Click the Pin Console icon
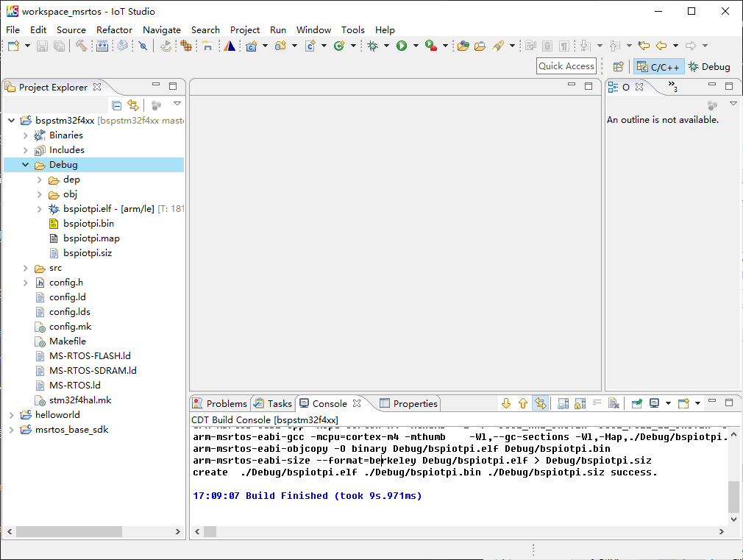Image resolution: width=743 pixels, height=560 pixels. (637, 403)
